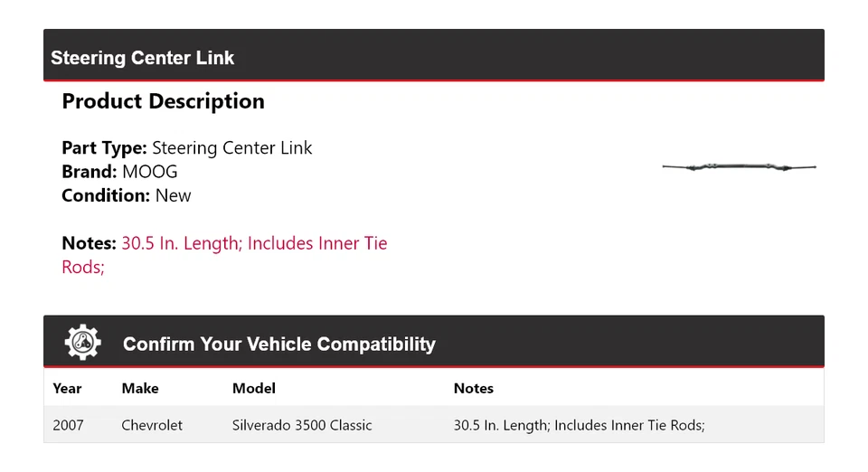Click the bold Notes label in description
Viewport: 868px width, 472px height.
89,243
